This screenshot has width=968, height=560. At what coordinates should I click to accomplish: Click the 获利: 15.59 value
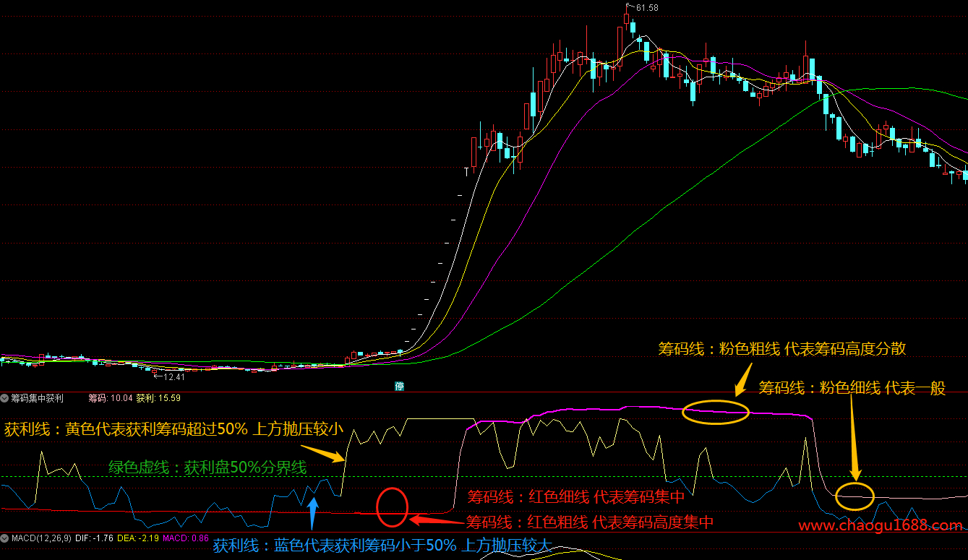(158, 398)
